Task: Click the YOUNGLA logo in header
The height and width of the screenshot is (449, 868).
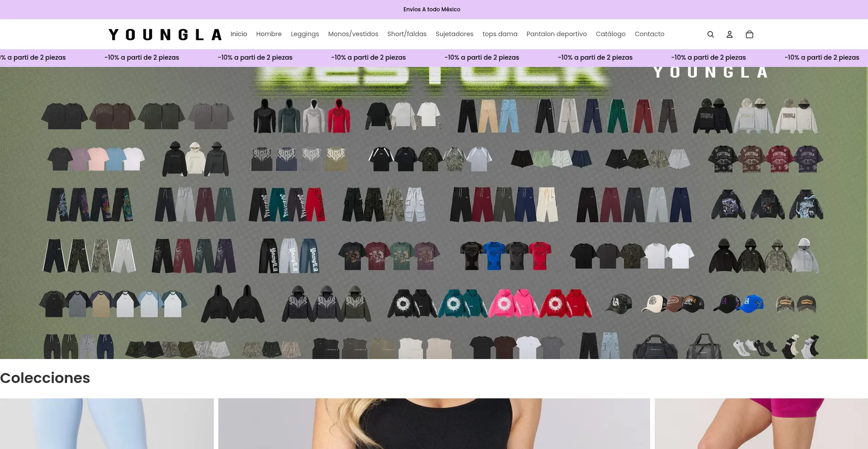Action: pyautogui.click(x=165, y=35)
